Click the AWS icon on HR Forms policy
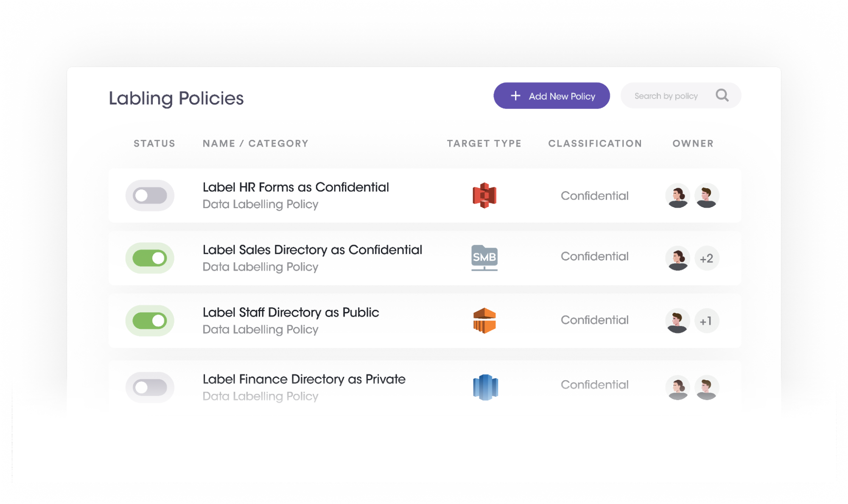Viewport: 848px width, 504px height. pyautogui.click(x=483, y=195)
